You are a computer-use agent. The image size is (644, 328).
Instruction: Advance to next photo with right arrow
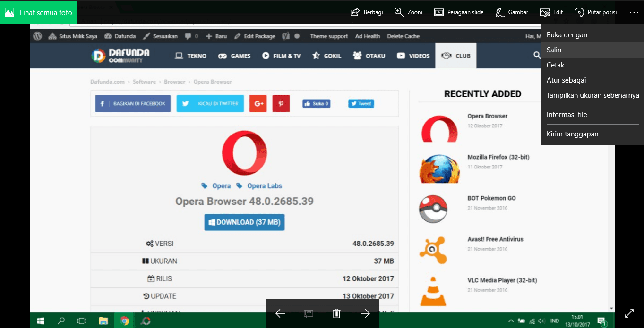365,313
